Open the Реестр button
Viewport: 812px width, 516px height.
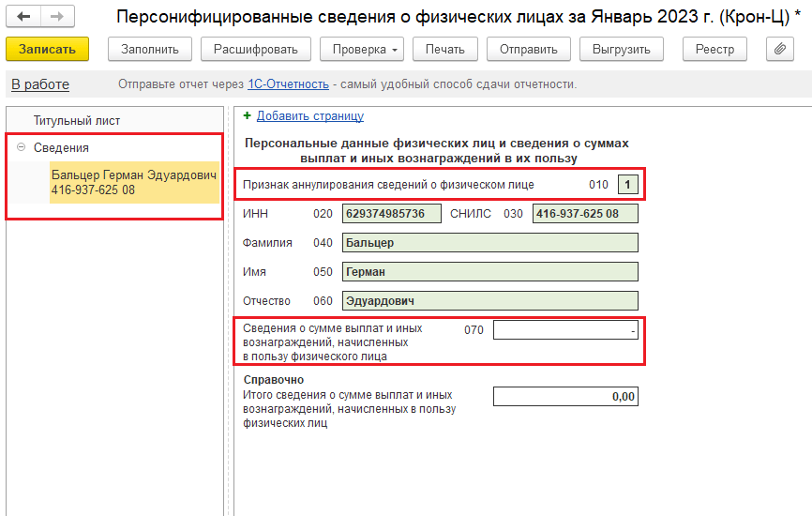(714, 50)
